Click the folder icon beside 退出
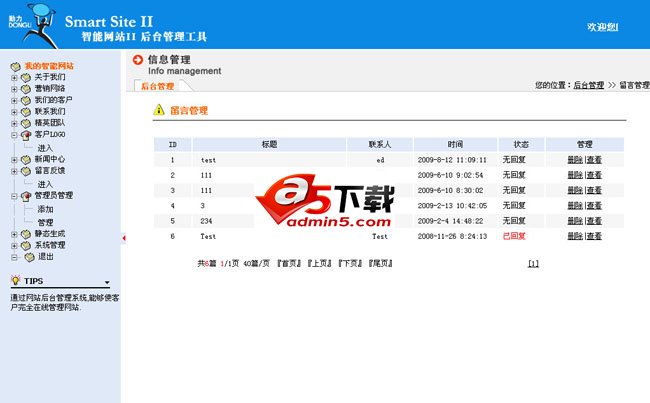Image resolution: width=650 pixels, height=403 pixels. click(x=29, y=257)
